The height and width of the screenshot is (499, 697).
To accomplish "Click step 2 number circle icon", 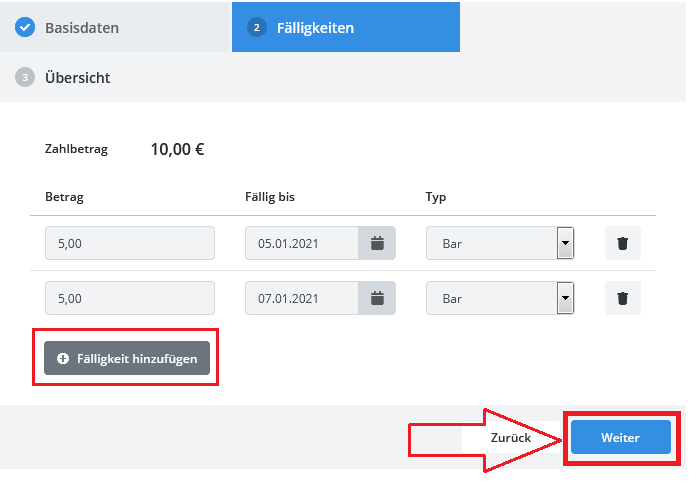I will click(256, 28).
